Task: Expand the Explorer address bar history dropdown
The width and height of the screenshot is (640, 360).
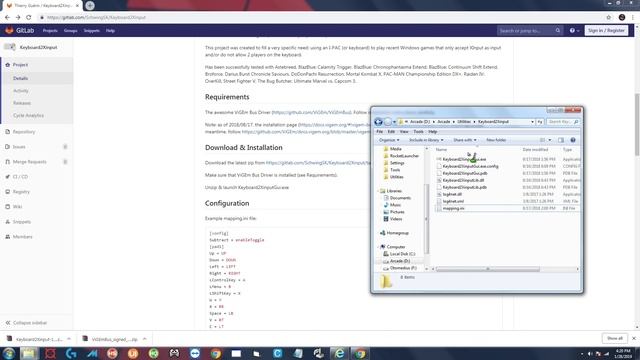Action: click(x=532, y=122)
